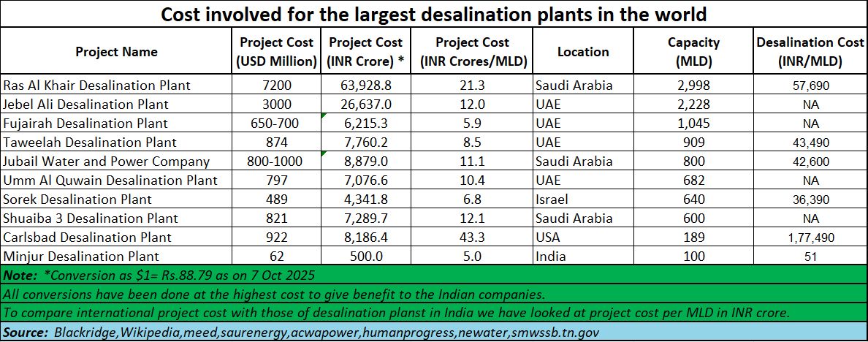This screenshot has height=342, width=868.
Task: Click the 63,928.8 INR crore value
Action: point(367,85)
